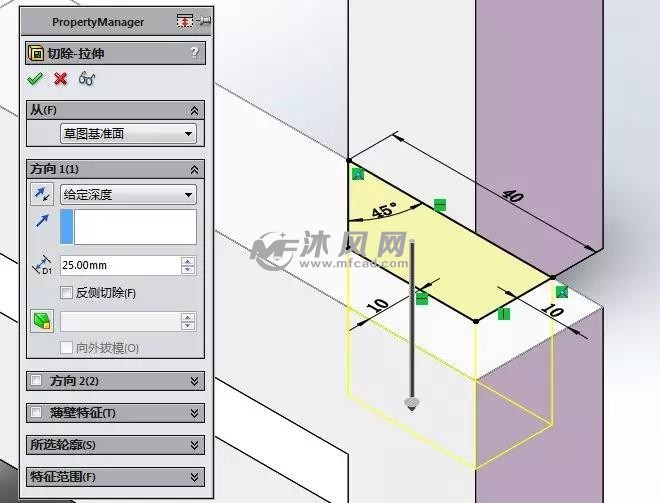Click the reverse direction arrow button

pyautogui.click(x=42, y=194)
